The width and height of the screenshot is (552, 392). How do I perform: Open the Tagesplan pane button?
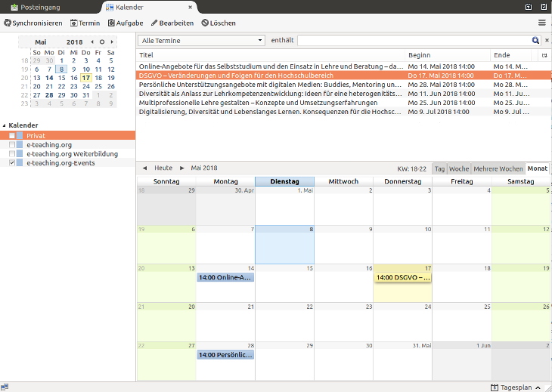[517, 387]
